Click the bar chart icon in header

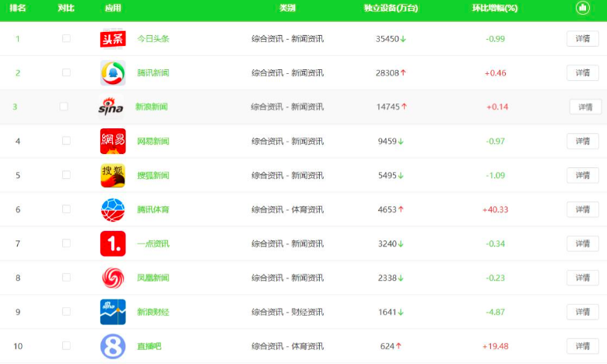(582, 8)
